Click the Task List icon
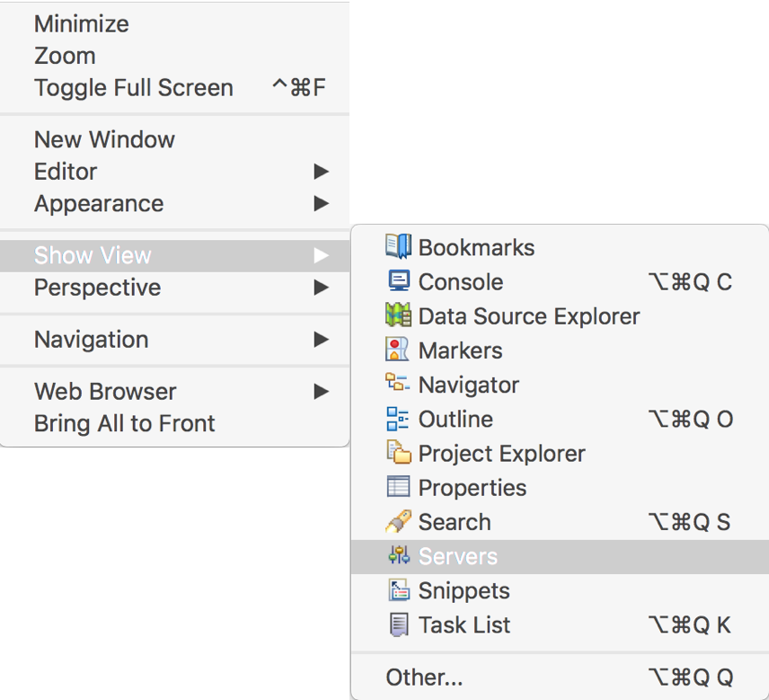769x700 pixels. pos(398,625)
